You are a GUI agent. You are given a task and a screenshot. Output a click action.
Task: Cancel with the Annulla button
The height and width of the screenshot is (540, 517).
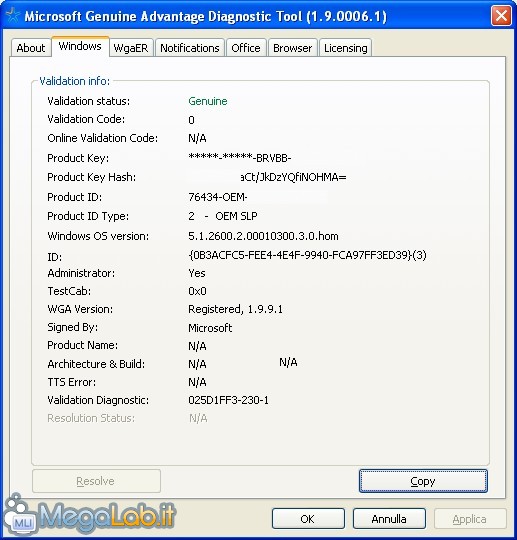[x=389, y=519]
